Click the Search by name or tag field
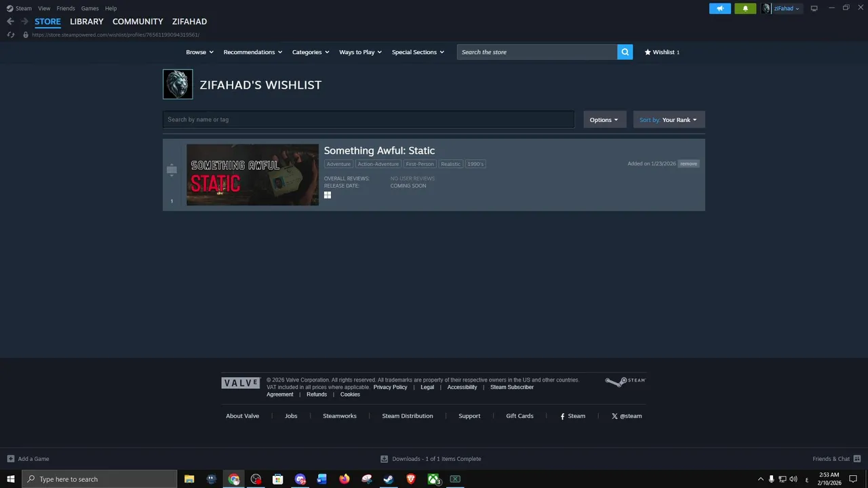 coord(368,119)
